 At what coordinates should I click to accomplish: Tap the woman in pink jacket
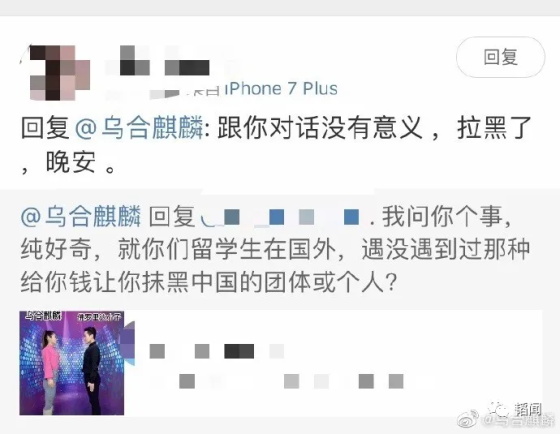[x=50, y=370]
